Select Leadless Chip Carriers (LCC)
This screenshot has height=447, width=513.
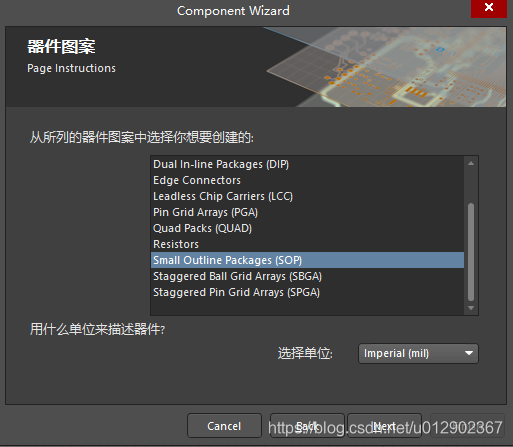(307, 196)
